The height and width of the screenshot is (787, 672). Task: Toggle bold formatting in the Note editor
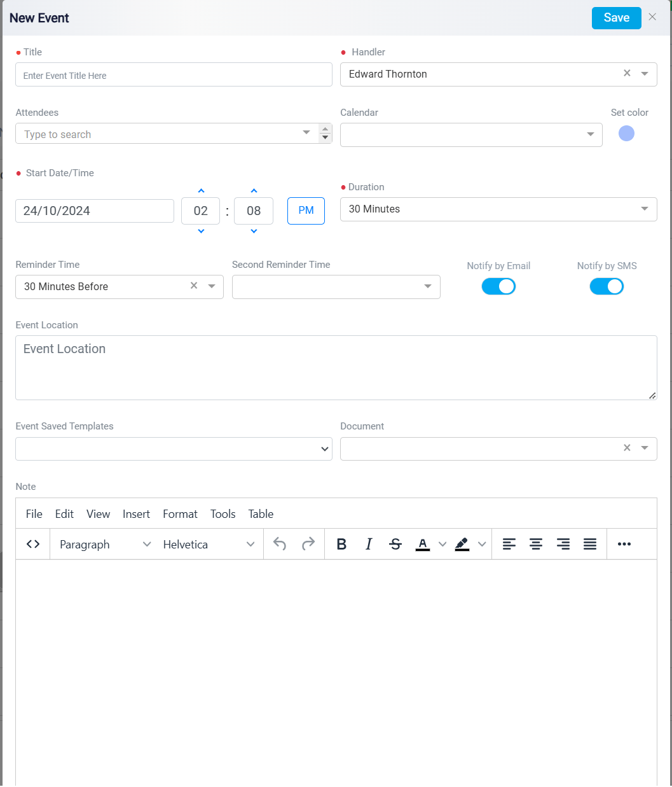coord(341,544)
